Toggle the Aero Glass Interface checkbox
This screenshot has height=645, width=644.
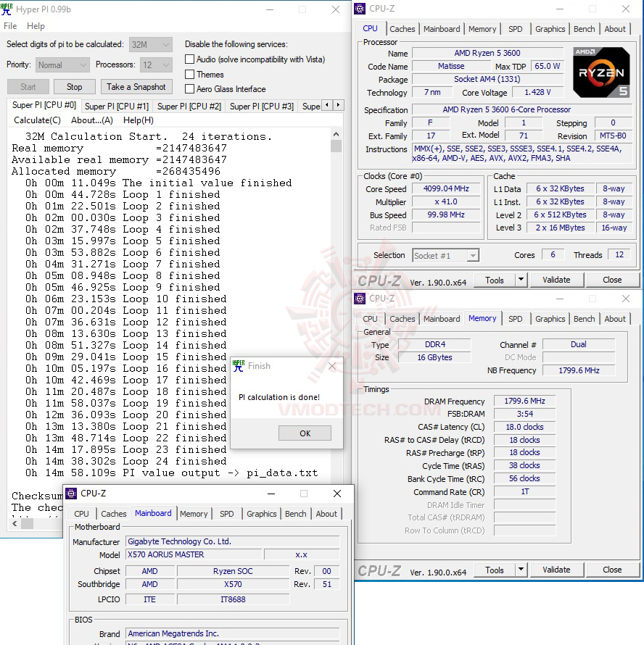pyautogui.click(x=189, y=89)
